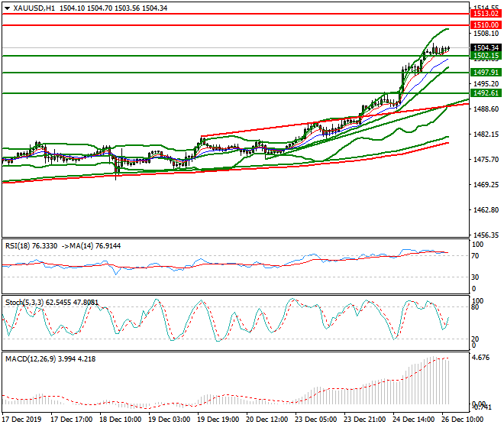Click the 17 Dec 17:00 time axis label
This screenshot has height=428, width=504.
[x=72, y=420]
